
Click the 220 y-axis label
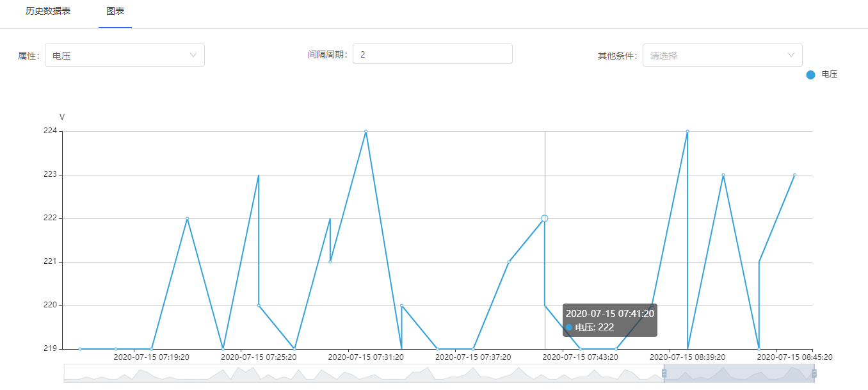click(x=51, y=305)
